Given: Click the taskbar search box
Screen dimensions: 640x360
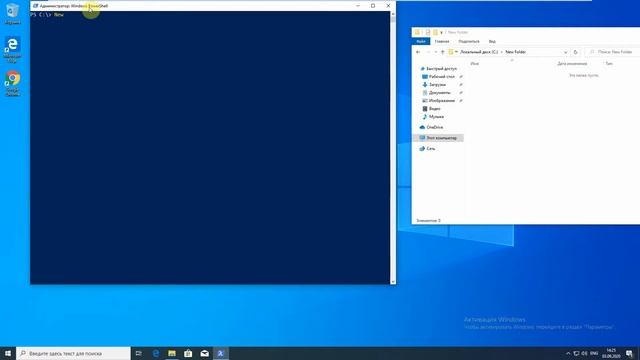Looking at the screenshot, I should pos(73,353).
